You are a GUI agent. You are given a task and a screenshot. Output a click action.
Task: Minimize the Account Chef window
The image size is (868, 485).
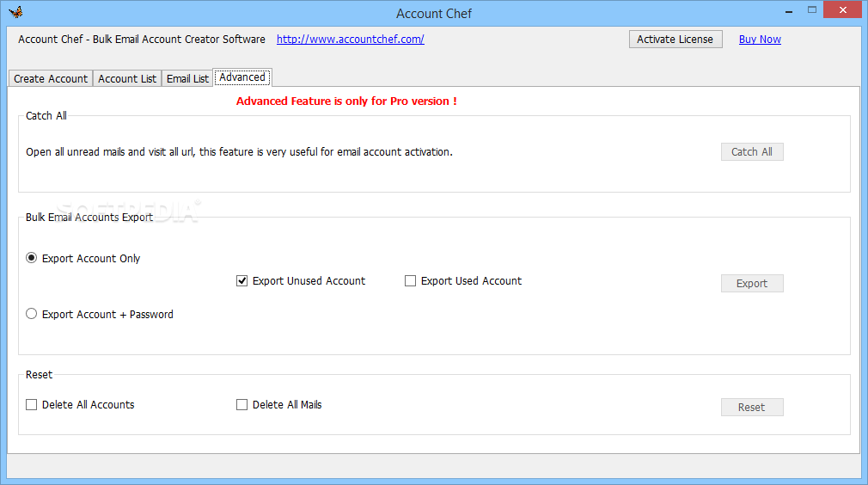pos(789,10)
